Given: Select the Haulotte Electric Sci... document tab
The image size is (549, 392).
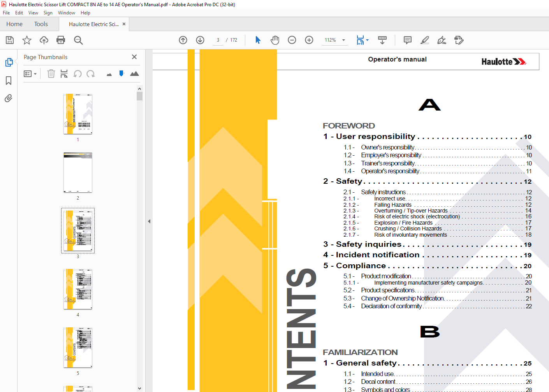Looking at the screenshot, I should [94, 24].
